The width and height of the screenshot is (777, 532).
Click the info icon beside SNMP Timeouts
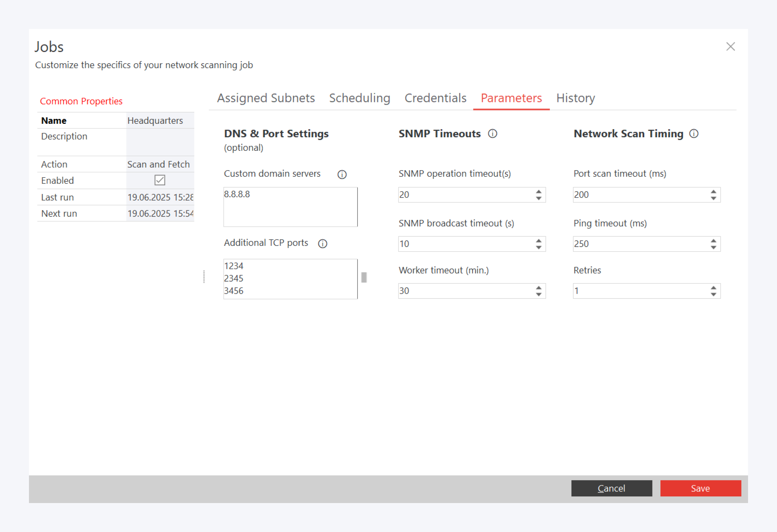[493, 134]
